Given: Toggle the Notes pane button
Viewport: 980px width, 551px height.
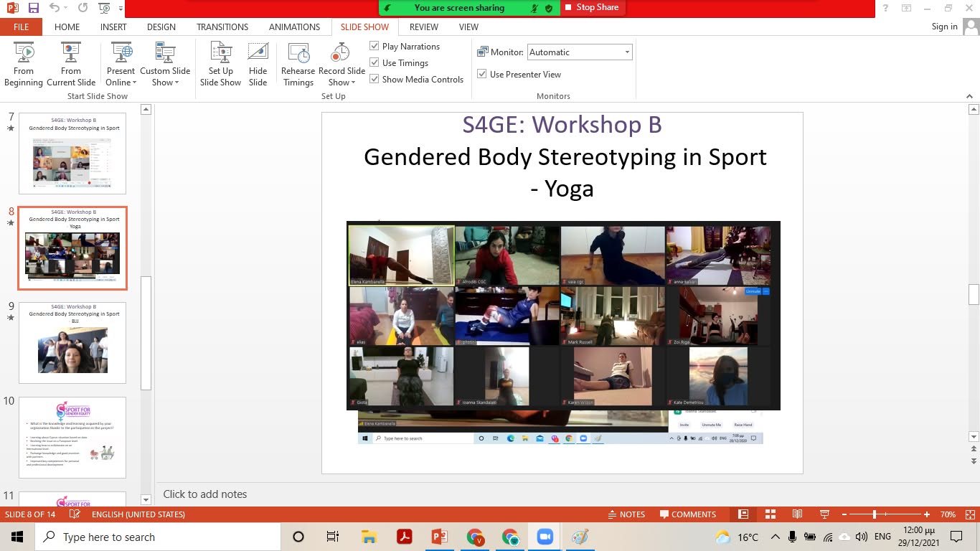Looking at the screenshot, I should click(626, 514).
